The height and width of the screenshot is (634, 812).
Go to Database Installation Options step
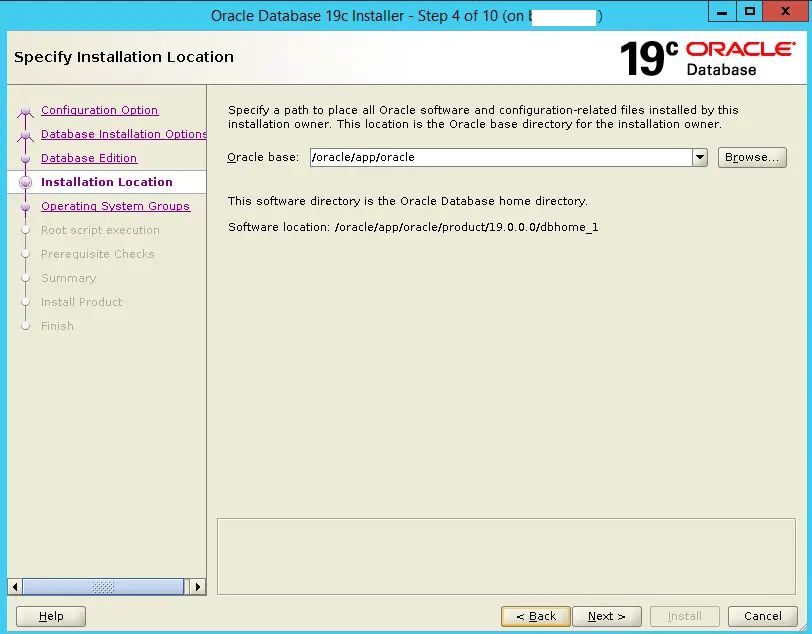coord(124,134)
